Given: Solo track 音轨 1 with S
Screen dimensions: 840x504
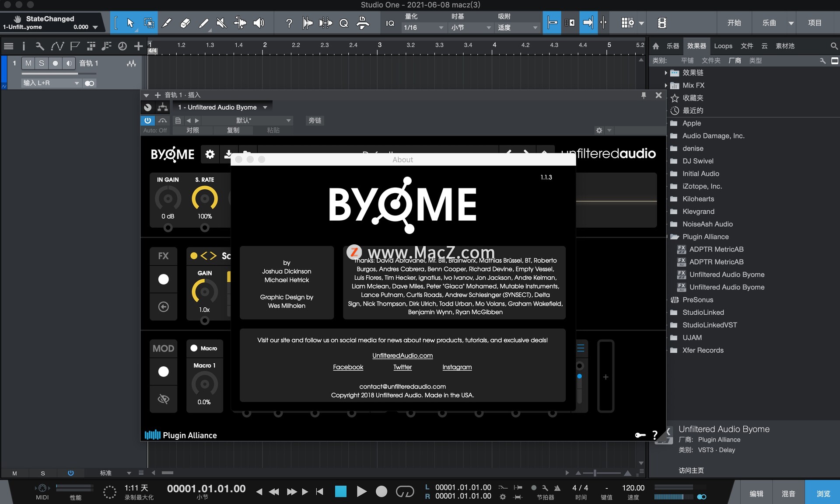Looking at the screenshot, I should point(41,63).
